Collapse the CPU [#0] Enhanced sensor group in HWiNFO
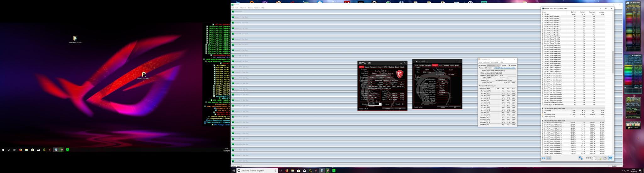This screenshot has width=644, height=173. (x=542, y=108)
